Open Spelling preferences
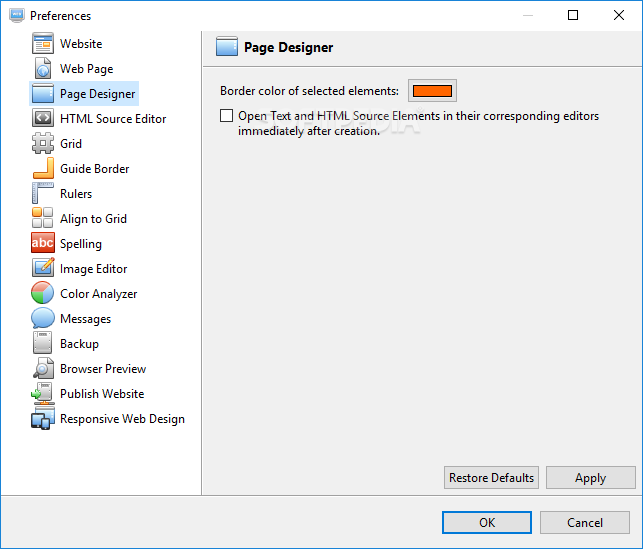Screen dimensions: 643x549 point(81,244)
